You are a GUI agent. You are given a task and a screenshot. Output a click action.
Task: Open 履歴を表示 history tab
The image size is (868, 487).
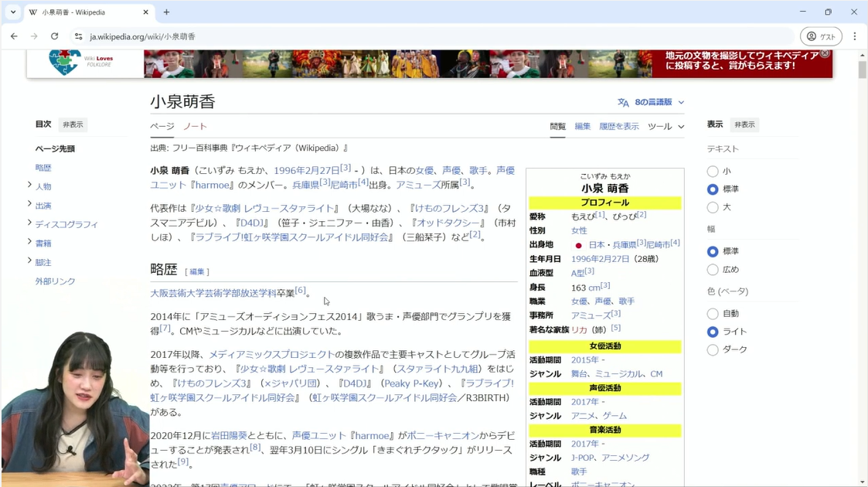(619, 127)
